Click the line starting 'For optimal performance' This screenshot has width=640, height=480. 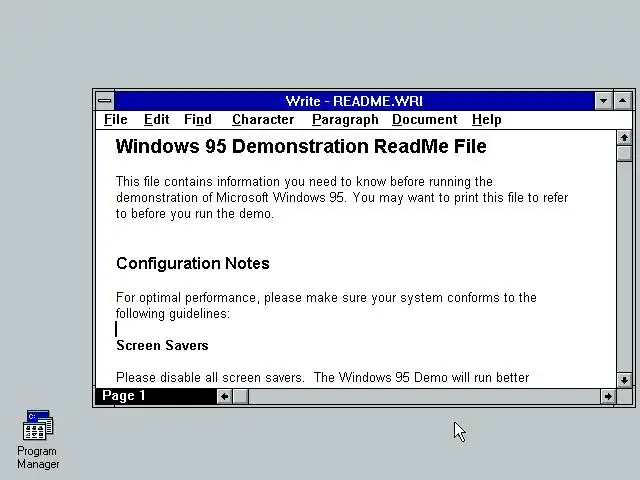point(326,298)
